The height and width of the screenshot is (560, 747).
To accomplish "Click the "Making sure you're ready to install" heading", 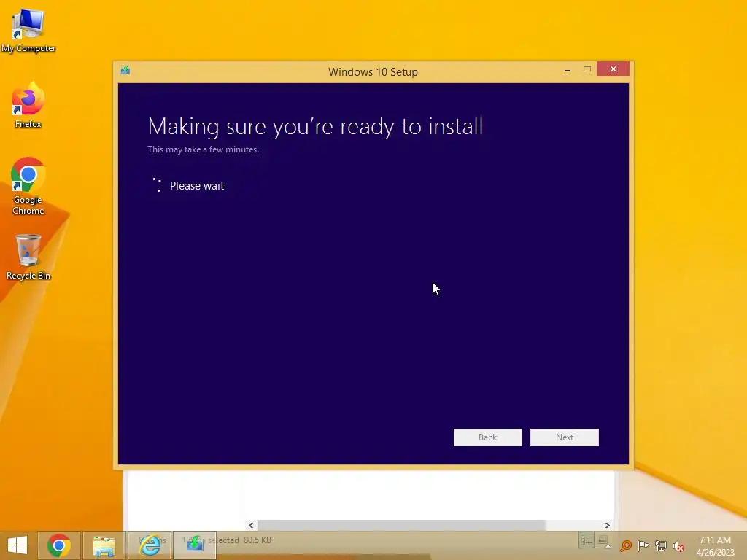I will [315, 127].
